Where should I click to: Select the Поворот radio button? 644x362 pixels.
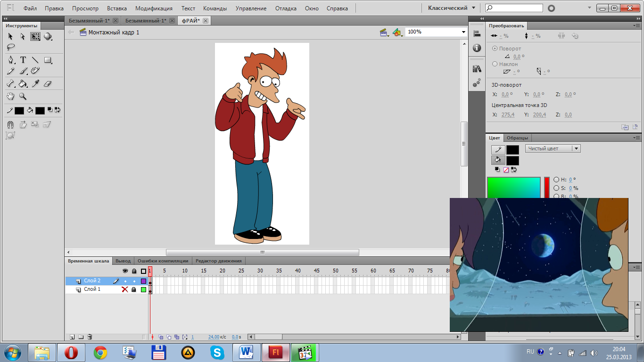[x=495, y=49]
